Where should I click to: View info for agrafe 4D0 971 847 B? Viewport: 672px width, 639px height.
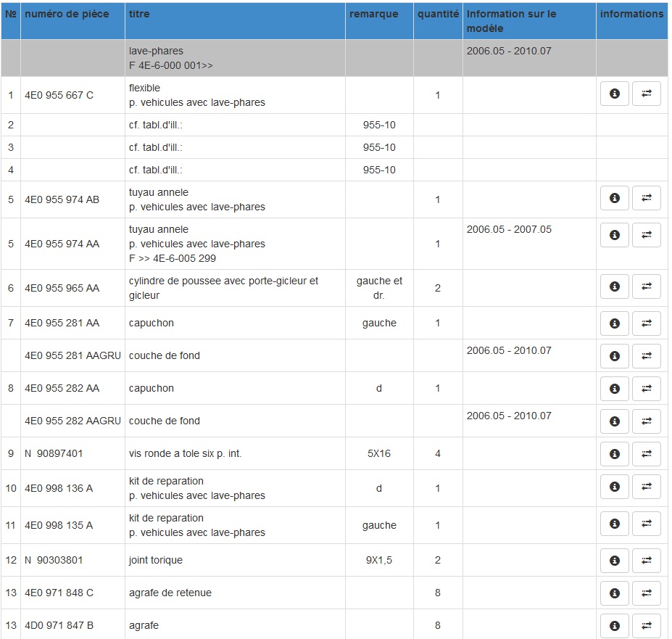(614, 625)
